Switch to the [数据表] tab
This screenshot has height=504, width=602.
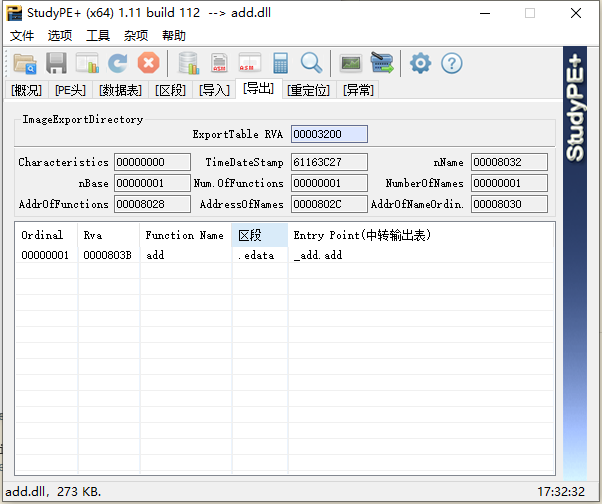120,90
